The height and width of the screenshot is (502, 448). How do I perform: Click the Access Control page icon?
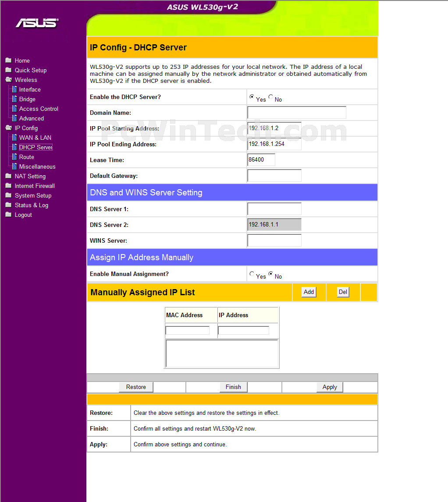(14, 108)
